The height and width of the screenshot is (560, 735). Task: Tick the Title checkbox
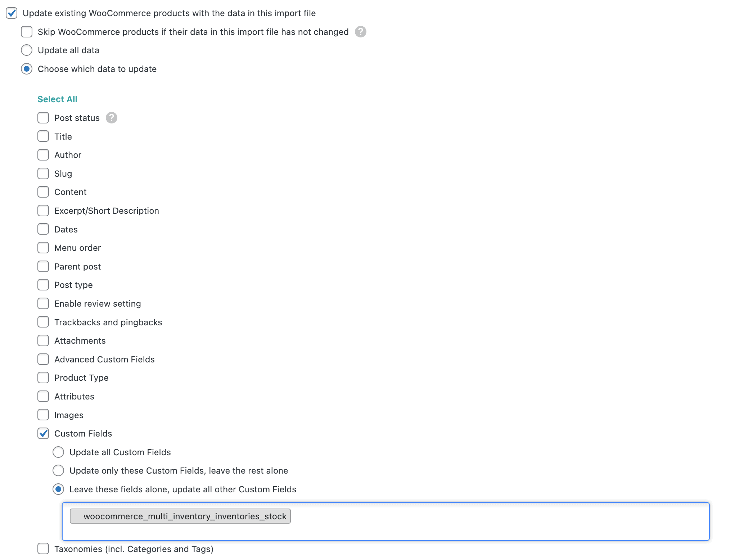43,136
